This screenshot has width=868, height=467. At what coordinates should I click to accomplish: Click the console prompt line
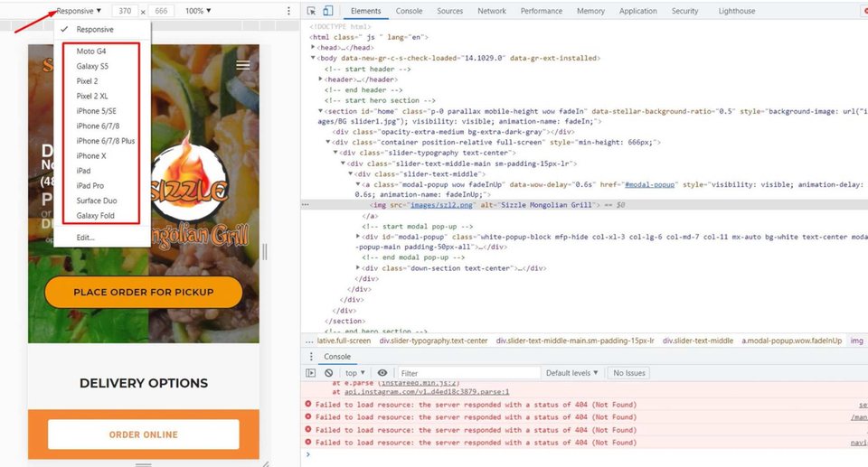point(584,455)
